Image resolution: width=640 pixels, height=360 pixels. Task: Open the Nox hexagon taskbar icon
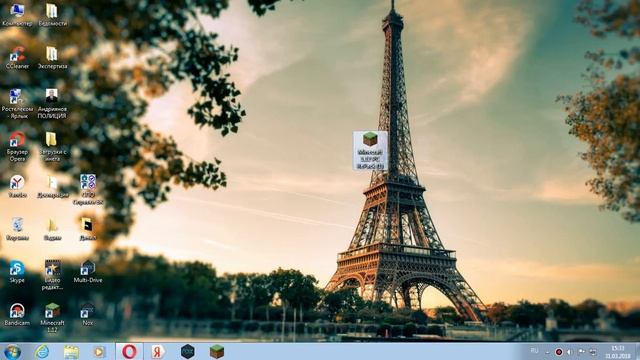pos(187,351)
